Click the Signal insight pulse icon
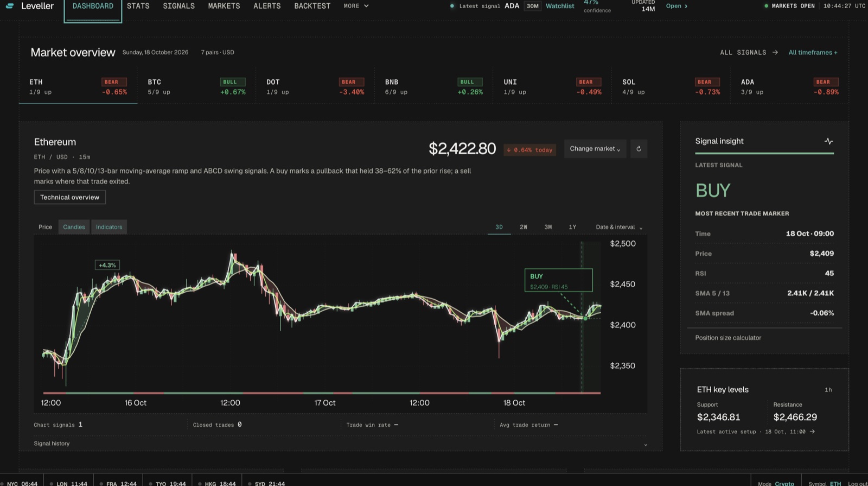Image resolution: width=868 pixels, height=486 pixels. pyautogui.click(x=828, y=141)
